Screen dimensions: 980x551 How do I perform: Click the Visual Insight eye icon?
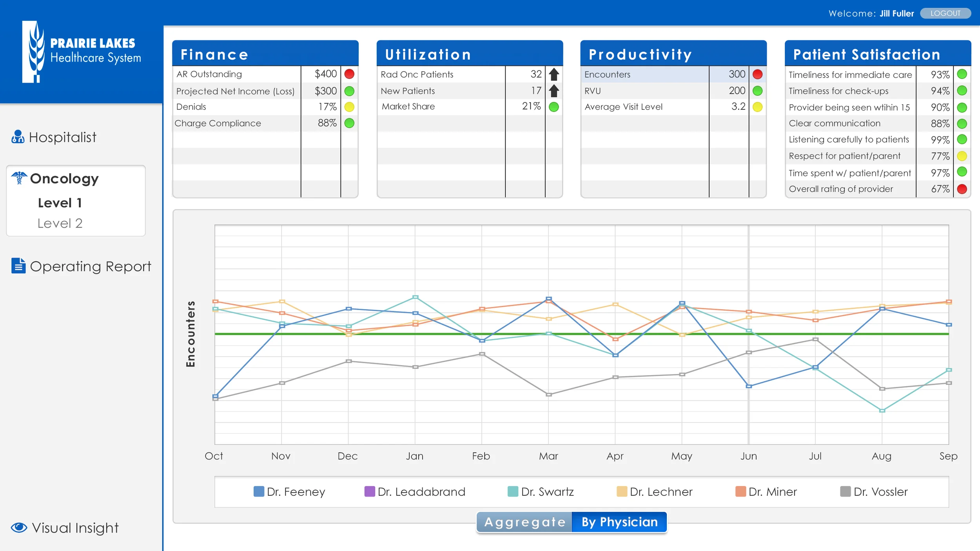pos(18,527)
